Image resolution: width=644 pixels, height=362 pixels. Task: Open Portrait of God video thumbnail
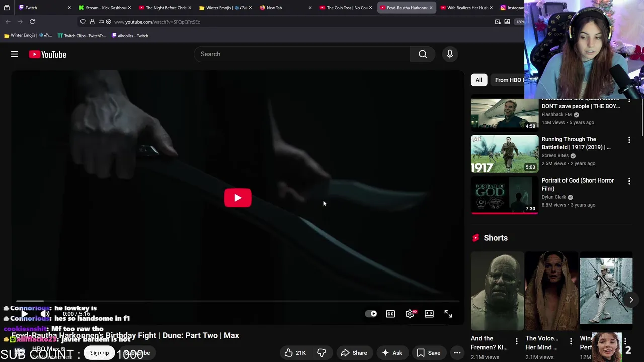tap(505, 195)
